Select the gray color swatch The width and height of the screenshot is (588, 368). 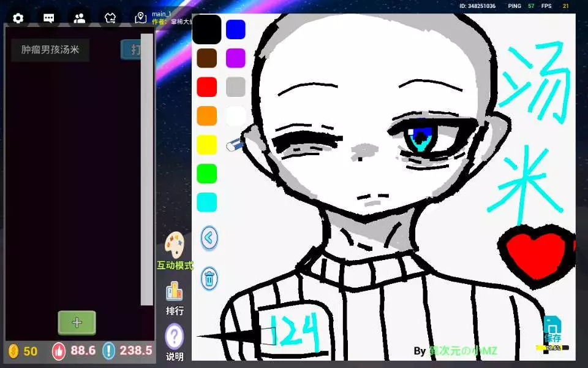[x=235, y=87]
